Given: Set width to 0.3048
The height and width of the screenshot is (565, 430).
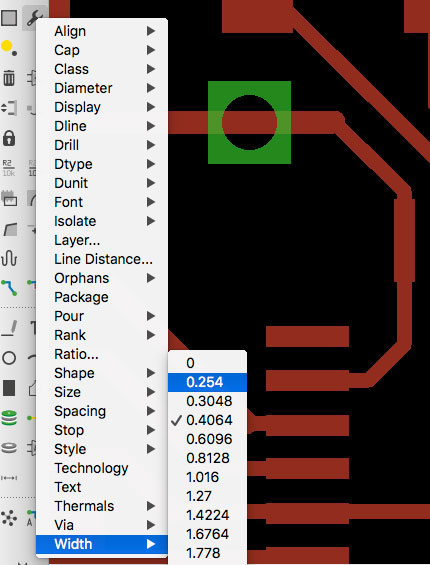Looking at the screenshot, I should [208, 401].
